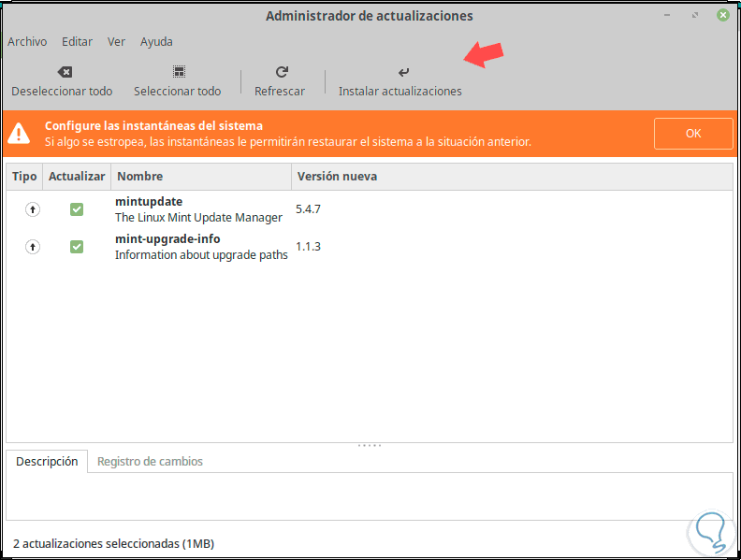The height and width of the screenshot is (560, 741).
Task: Click the update type icon for mint-upgrade-info
Action: pyautogui.click(x=33, y=247)
